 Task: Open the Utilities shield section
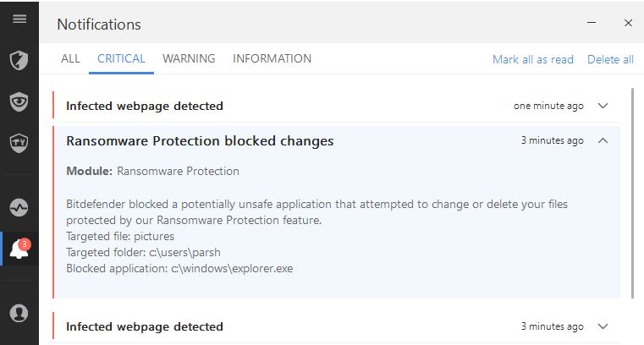(x=19, y=143)
